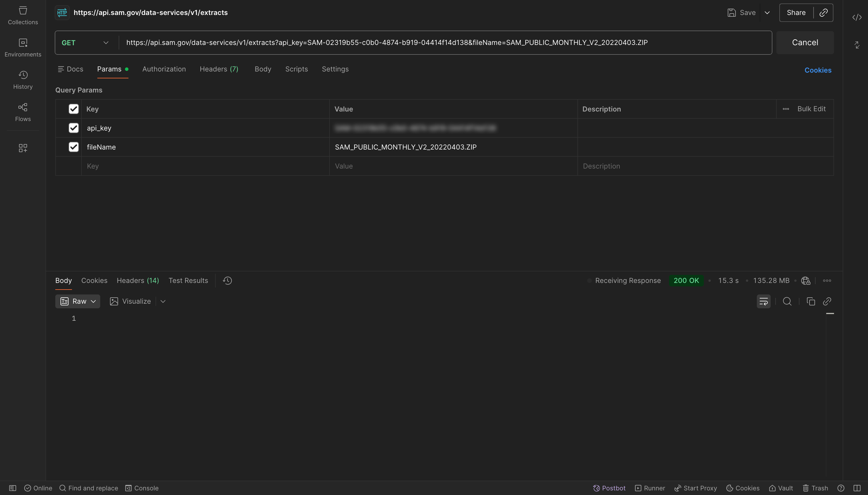This screenshot has height=495, width=868.
Task: Click the response link icon
Action: [827, 301]
